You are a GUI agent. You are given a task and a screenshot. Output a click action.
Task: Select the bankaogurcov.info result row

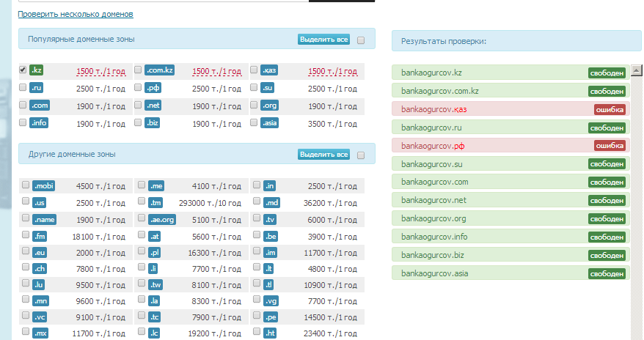click(x=511, y=237)
